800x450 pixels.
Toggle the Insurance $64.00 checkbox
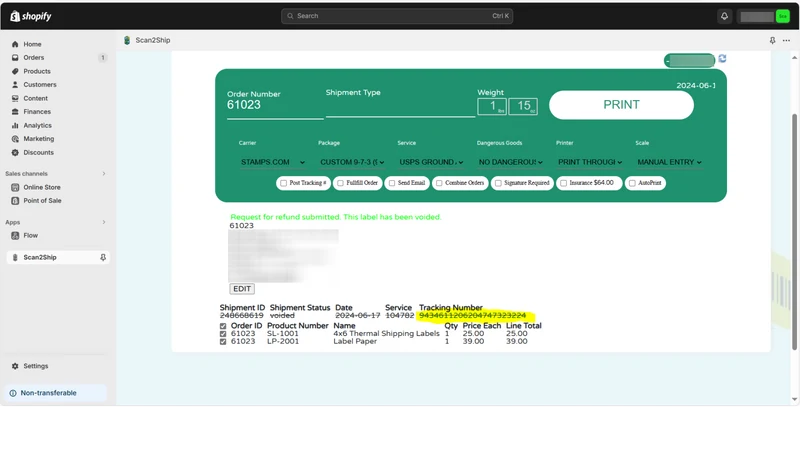tap(563, 183)
